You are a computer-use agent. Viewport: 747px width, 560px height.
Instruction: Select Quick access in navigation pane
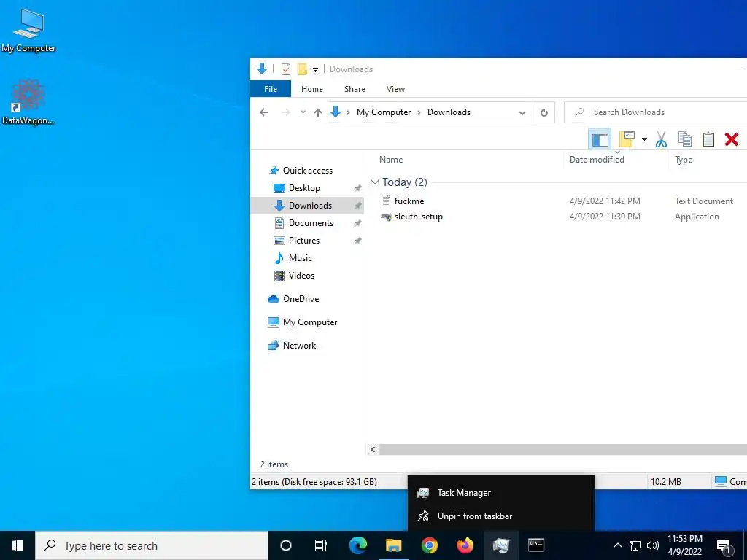click(308, 171)
